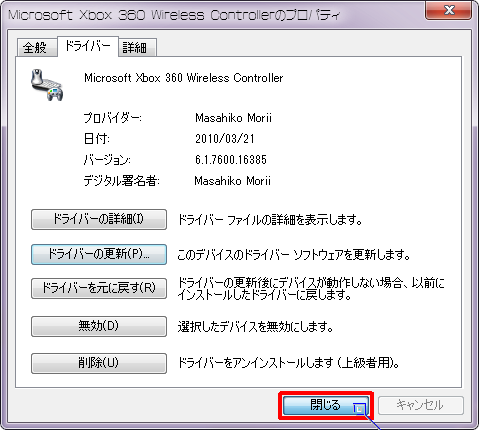Viewport: 479px width, 430px height.
Task: Select the ドライバー tab
Action: [x=88, y=46]
